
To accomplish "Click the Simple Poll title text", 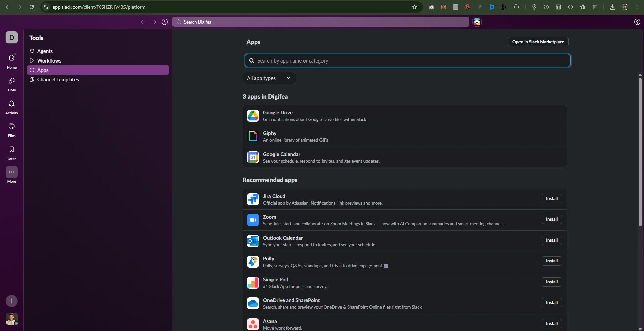I will 276,280.
